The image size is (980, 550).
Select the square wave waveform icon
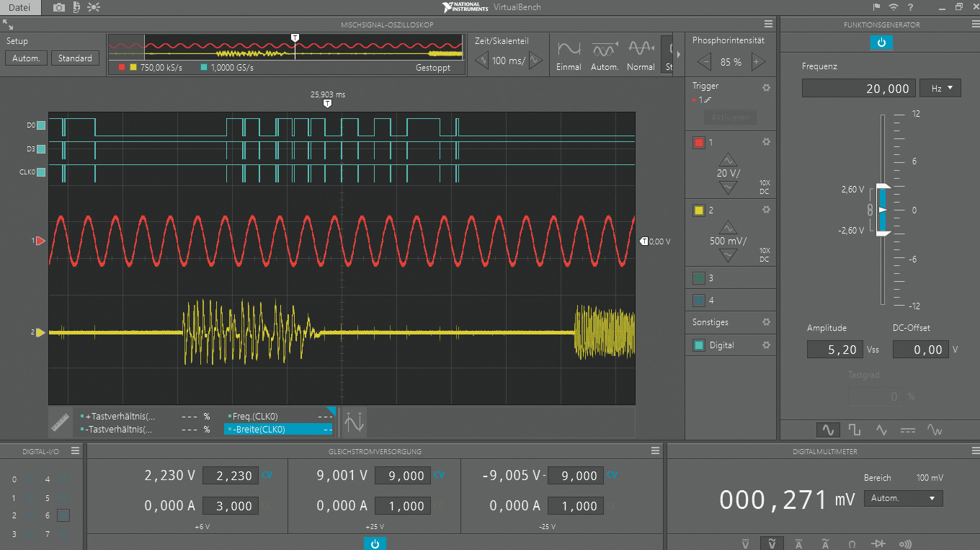click(855, 430)
